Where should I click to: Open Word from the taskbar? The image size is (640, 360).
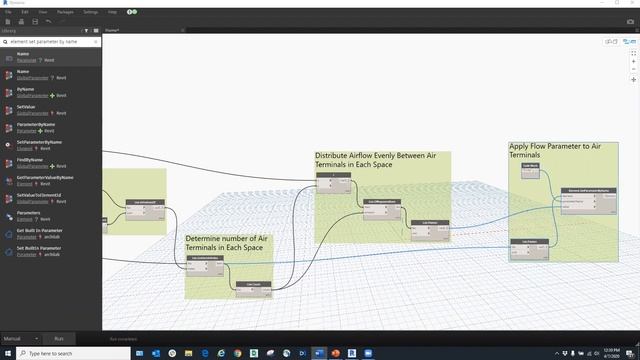click(x=319, y=353)
